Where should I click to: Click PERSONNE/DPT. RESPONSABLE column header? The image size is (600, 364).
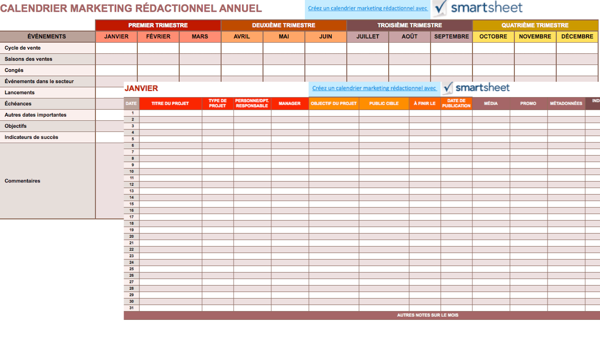pos(252,104)
